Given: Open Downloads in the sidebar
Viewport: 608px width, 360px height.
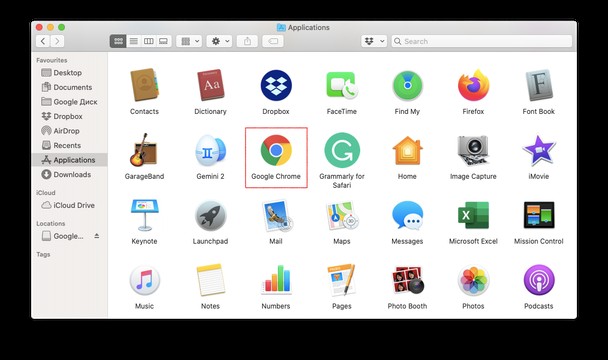Looking at the screenshot, I should (x=69, y=175).
